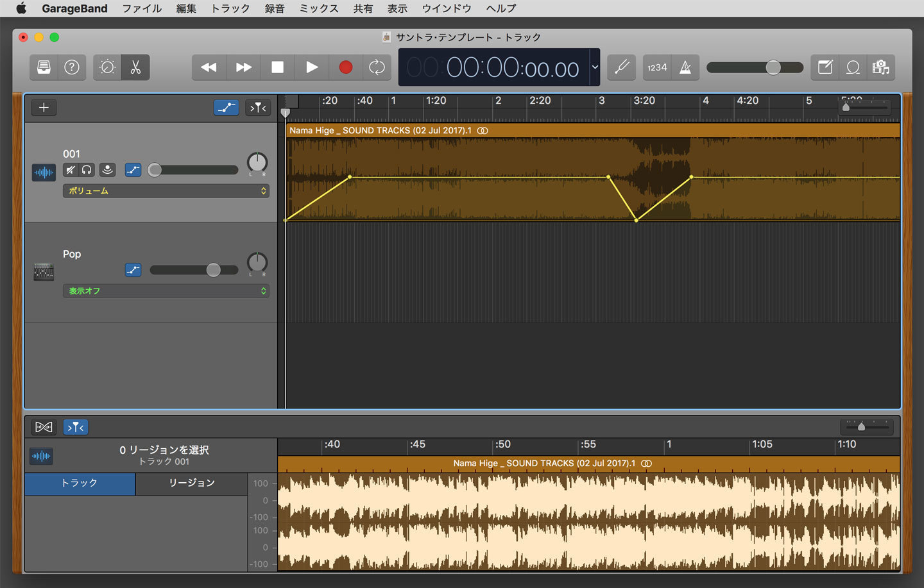
Task: Open the Apple menu
Action: pyautogui.click(x=21, y=8)
